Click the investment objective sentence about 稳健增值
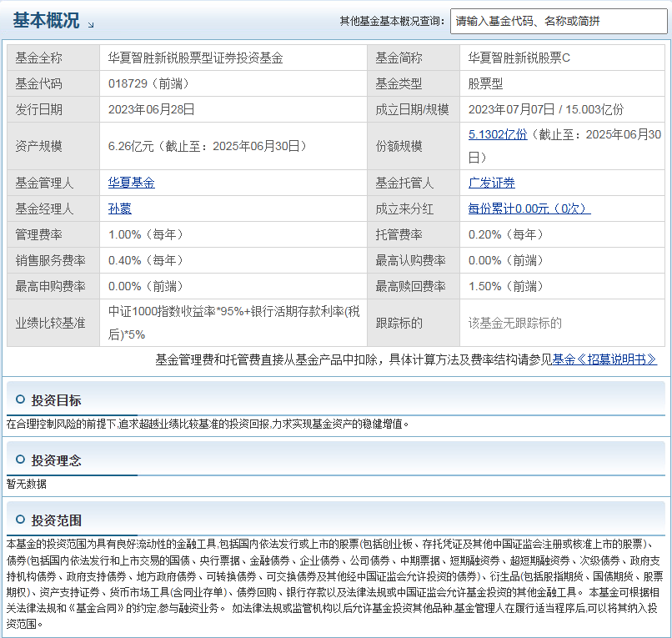The width and height of the screenshot is (672, 638). point(208,424)
